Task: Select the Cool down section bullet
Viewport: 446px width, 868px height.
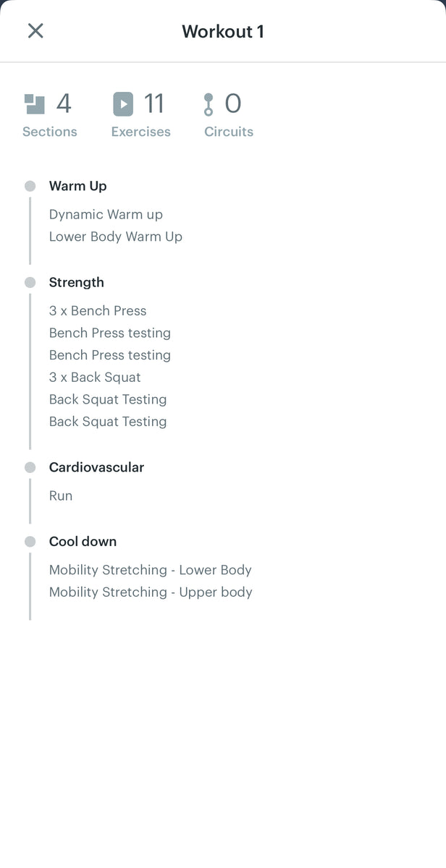Action: 30,541
